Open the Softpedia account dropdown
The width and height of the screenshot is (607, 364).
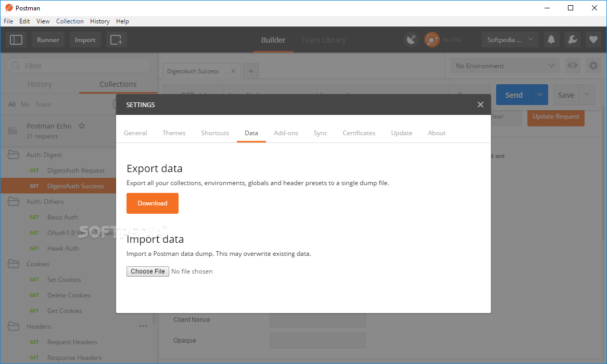pos(510,40)
